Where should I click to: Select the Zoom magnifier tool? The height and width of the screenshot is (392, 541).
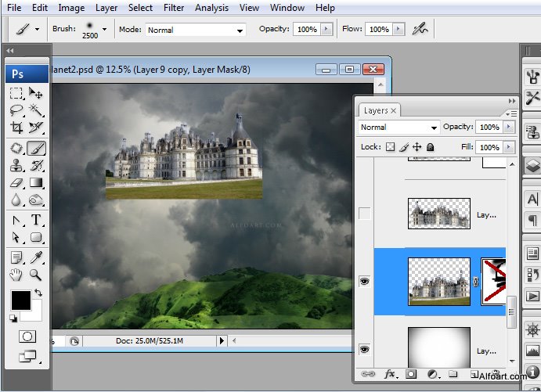click(36, 275)
